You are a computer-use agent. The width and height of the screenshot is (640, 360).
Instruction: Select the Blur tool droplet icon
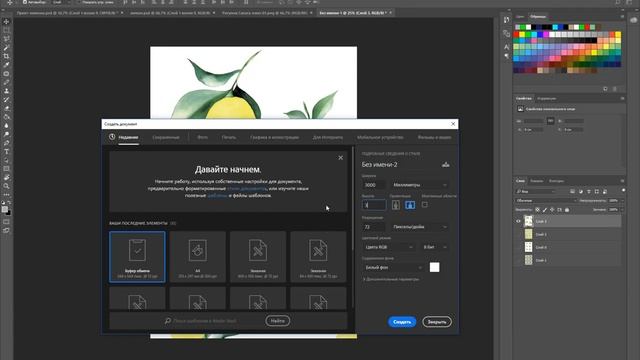(6, 126)
